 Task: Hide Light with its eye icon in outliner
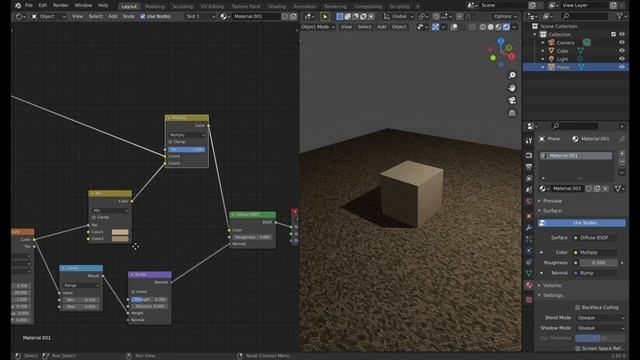(622, 59)
